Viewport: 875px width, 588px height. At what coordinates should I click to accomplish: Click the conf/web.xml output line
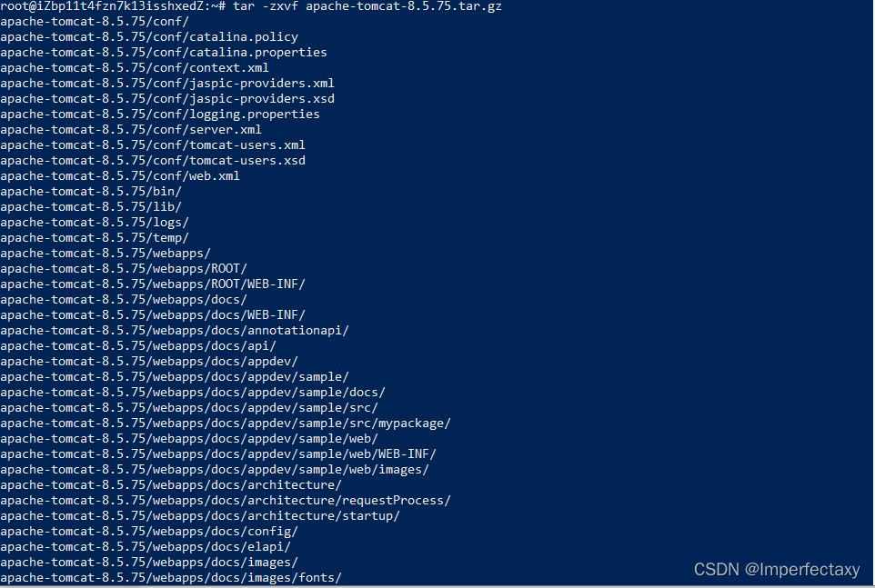120,176
